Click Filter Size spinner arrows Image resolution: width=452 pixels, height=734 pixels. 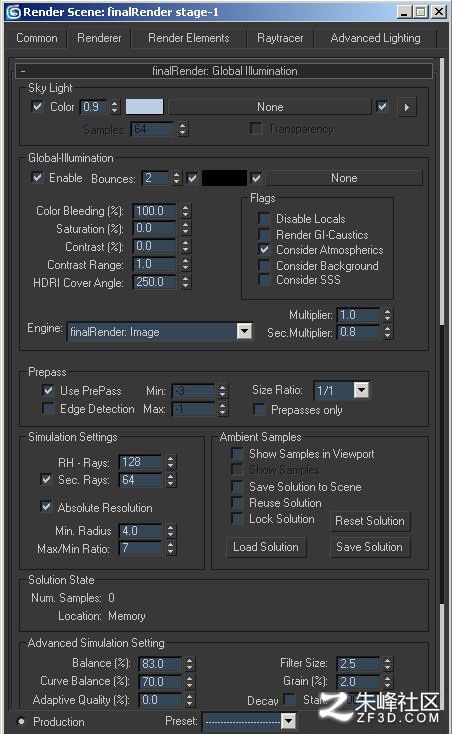pos(387,663)
